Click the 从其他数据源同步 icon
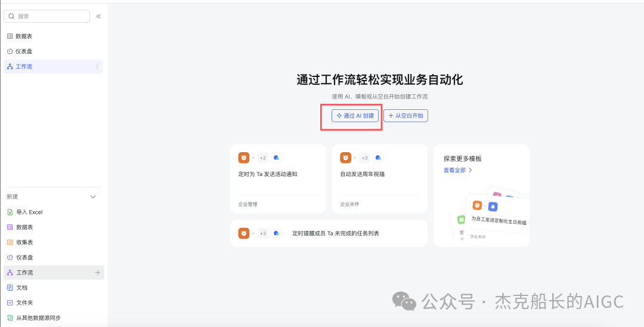Image resolution: width=644 pixels, height=327 pixels. click(10, 317)
